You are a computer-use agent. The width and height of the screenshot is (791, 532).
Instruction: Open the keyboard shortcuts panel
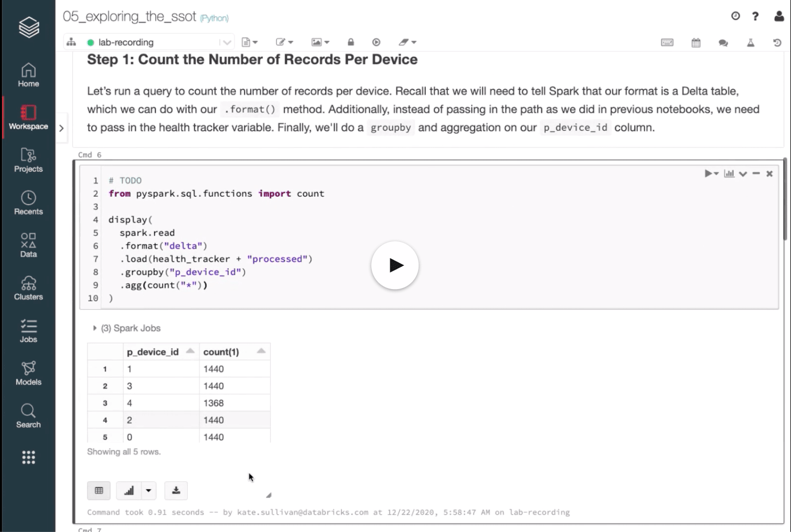tap(667, 42)
